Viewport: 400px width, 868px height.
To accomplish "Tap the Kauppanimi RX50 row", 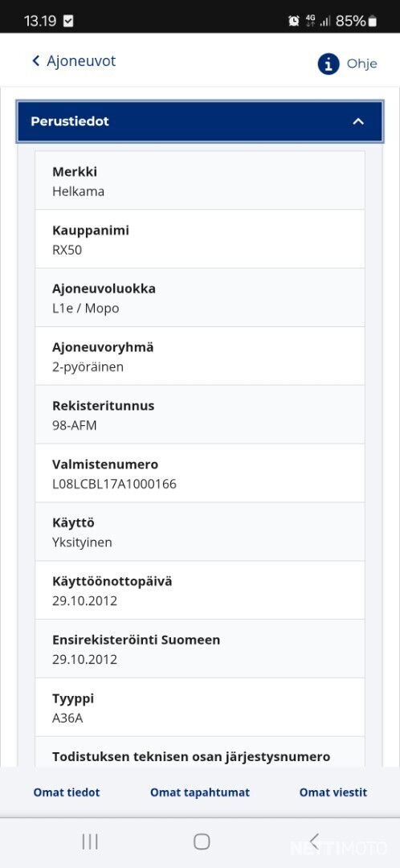I will 200,240.
